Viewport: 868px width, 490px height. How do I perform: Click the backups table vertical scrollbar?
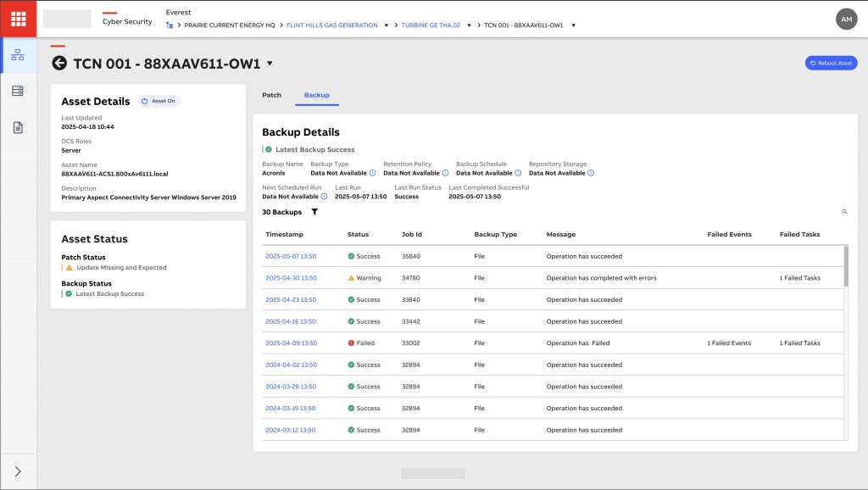point(845,265)
